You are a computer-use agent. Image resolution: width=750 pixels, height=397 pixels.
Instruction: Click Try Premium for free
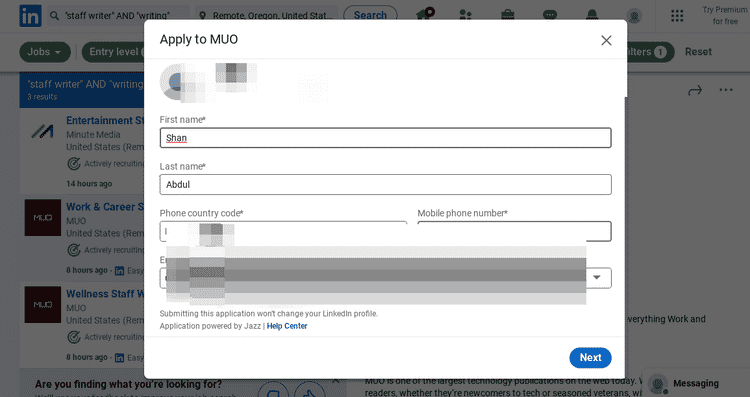(725, 15)
